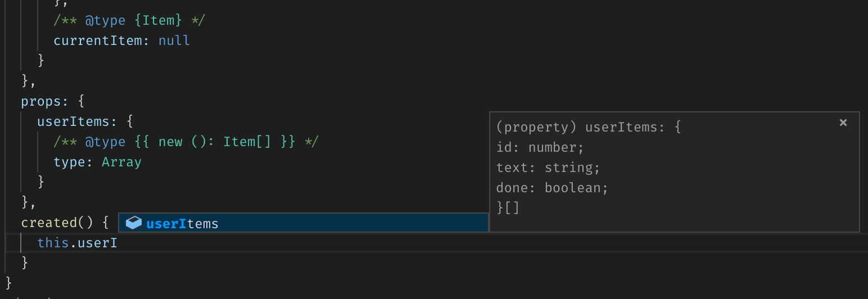Place cursor after the typed userI text
Viewport: 868px width, 299px height.
coord(117,243)
